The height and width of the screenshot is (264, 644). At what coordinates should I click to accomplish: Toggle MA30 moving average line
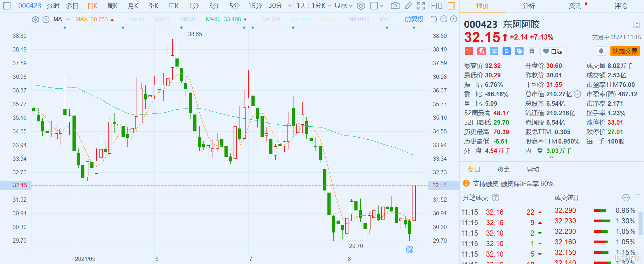pyautogui.click(x=188, y=19)
